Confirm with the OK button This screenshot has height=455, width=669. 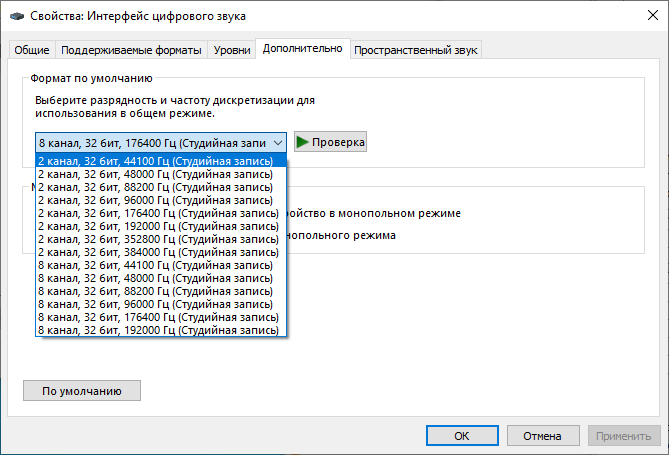(462, 436)
